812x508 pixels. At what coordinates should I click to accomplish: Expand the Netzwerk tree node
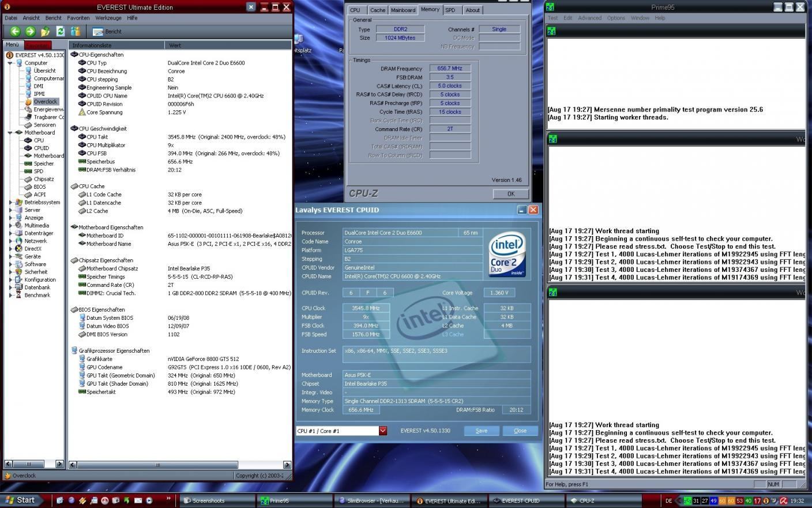(x=10, y=241)
